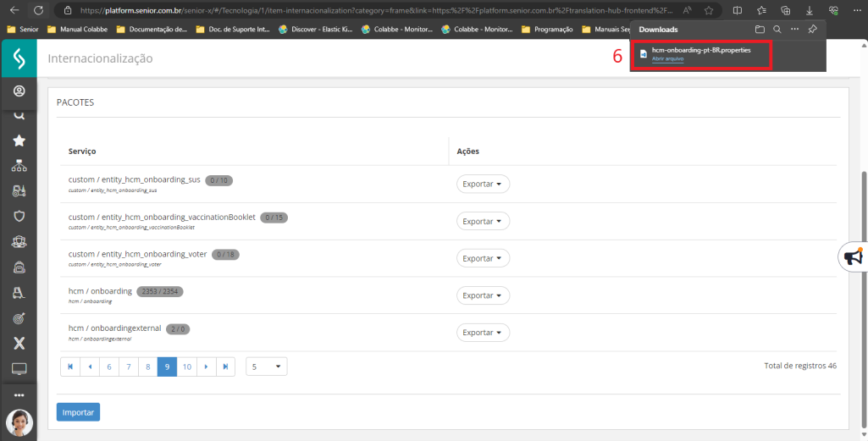Screen dimensions: 868x441
Task: Open the X icon module in sidebar
Action: tap(19, 343)
